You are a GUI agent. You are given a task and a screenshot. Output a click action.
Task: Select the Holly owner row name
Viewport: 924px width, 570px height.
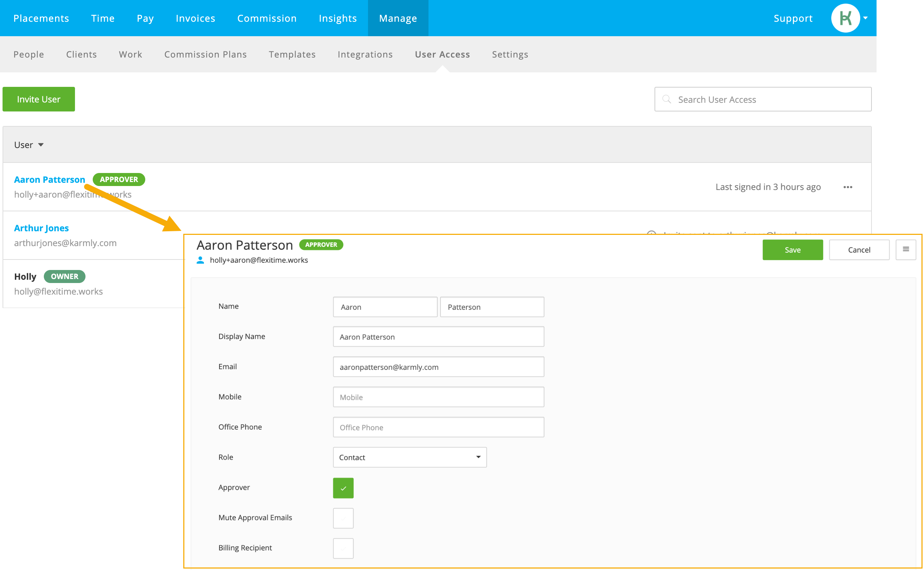point(25,276)
